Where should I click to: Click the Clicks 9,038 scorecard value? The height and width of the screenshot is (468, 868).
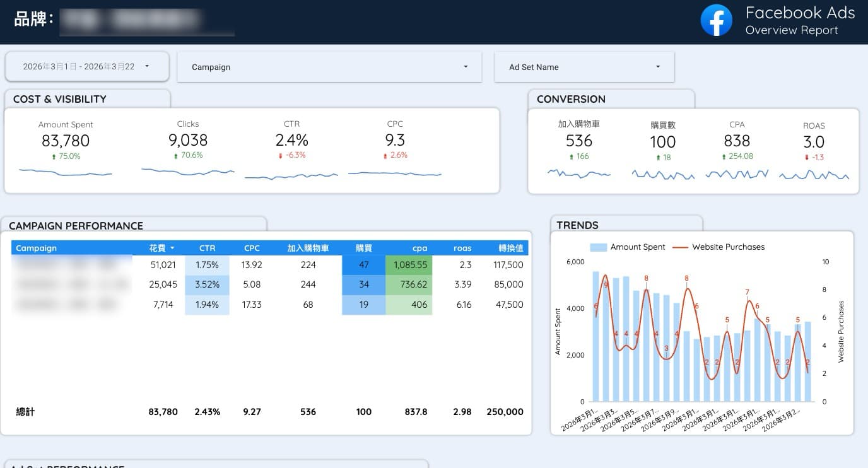point(188,140)
